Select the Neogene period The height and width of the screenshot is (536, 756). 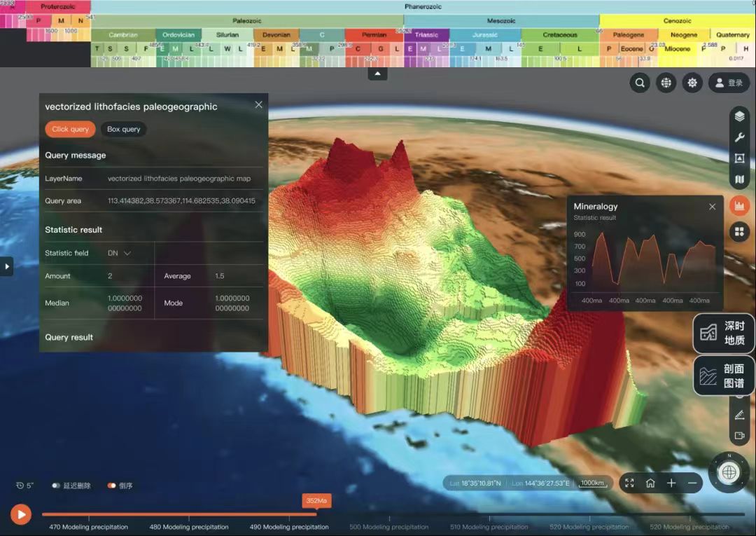[x=684, y=35]
